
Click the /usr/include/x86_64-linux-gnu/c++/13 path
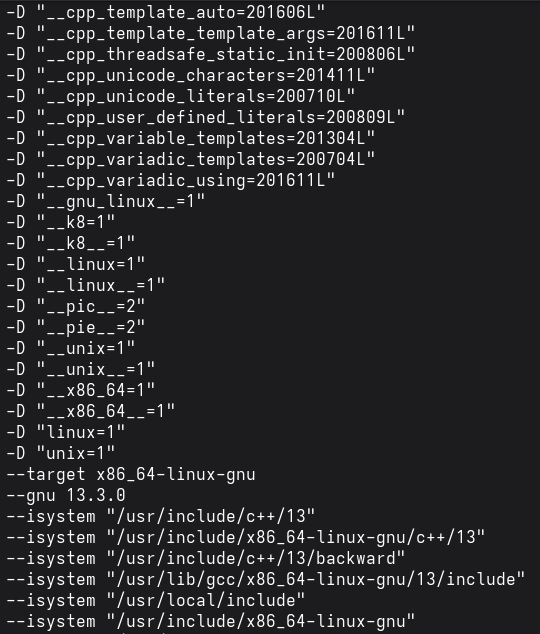tap(295, 538)
